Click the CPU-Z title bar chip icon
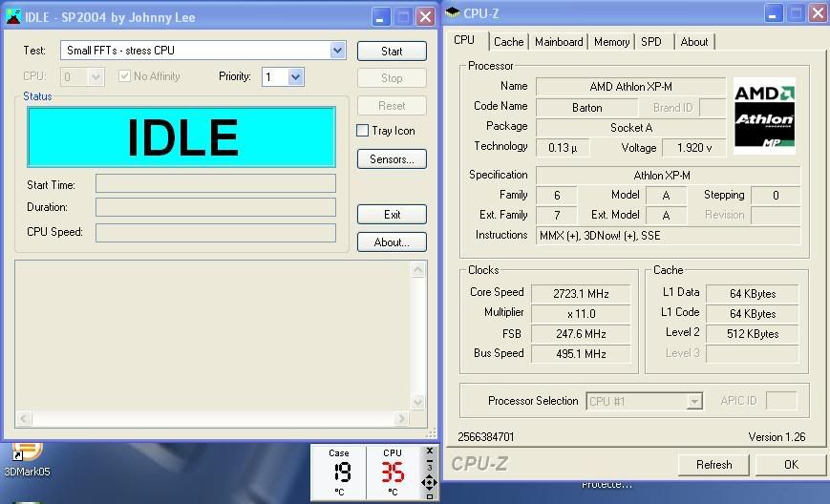830x504 pixels. (453, 12)
